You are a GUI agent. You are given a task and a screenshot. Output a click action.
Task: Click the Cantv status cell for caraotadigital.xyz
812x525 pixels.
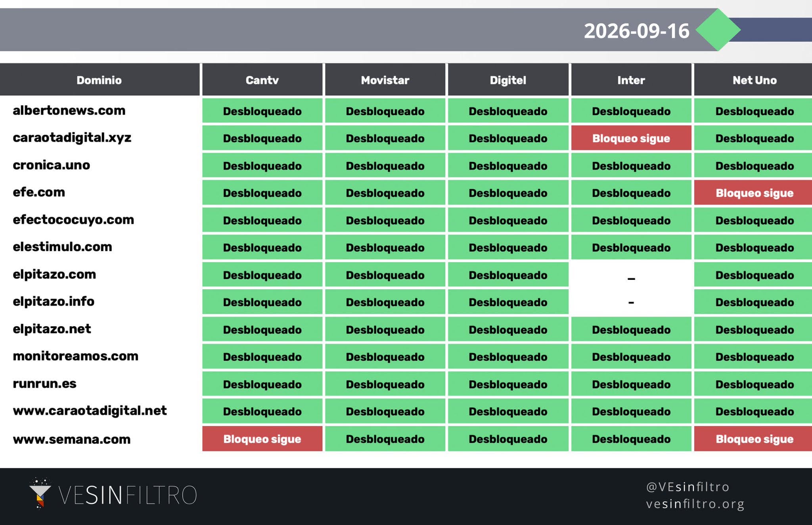click(x=262, y=138)
